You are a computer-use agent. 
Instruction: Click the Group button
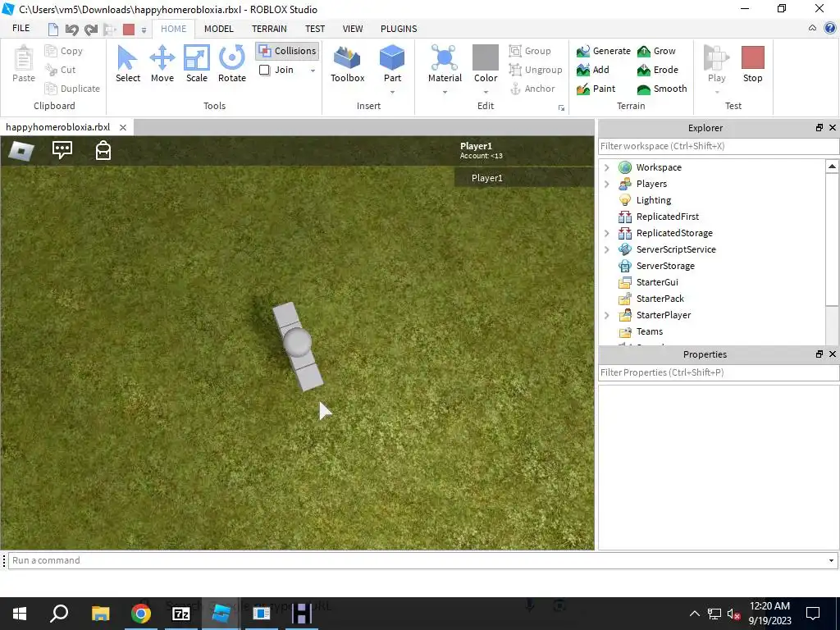(x=530, y=51)
